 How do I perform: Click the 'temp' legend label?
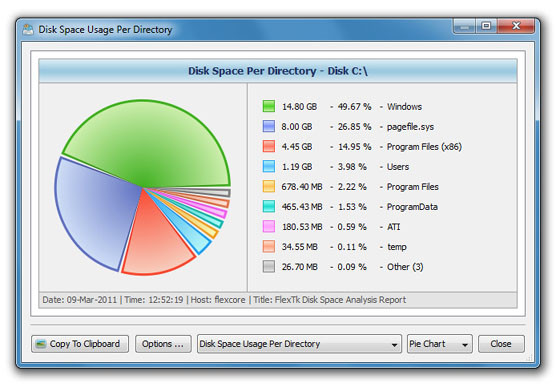397,247
